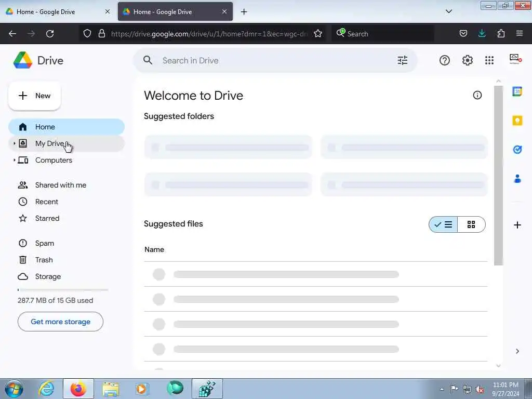The image size is (532, 399).
Task: Open network tray icon
Action: point(467,390)
